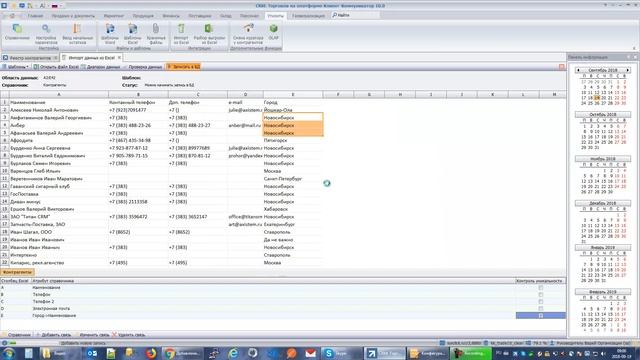Select cell 'ЗАО "Титан CRM"'

[x=59, y=217]
